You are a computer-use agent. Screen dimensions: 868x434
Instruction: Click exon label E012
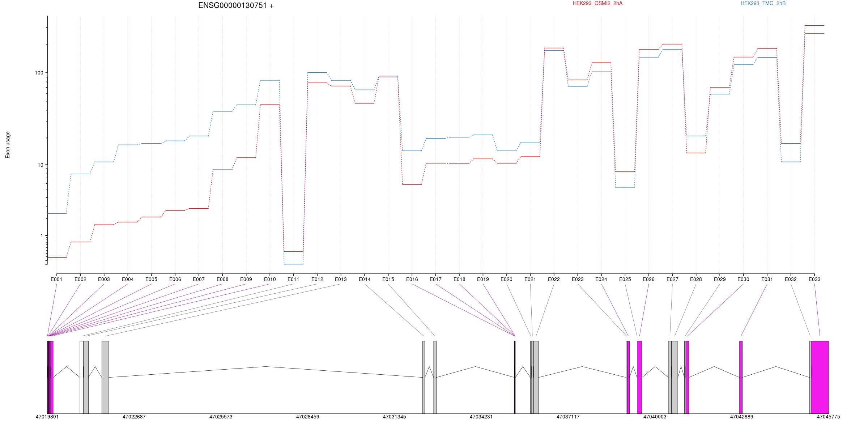coord(317,279)
